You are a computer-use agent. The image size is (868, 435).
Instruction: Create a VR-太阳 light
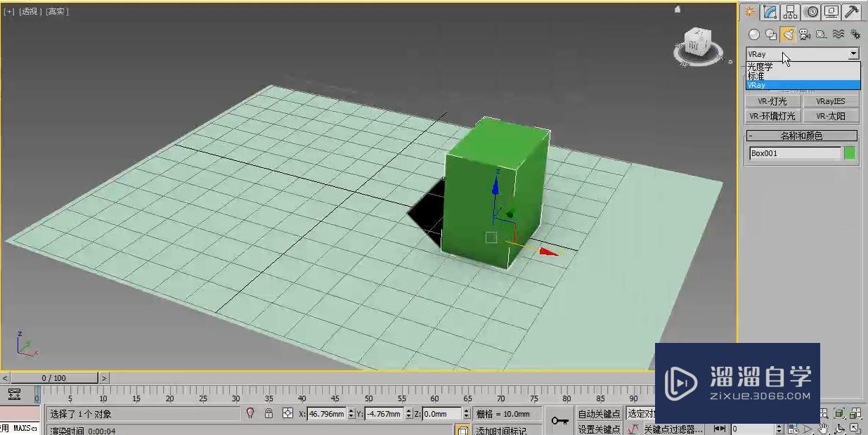pyautogui.click(x=831, y=117)
